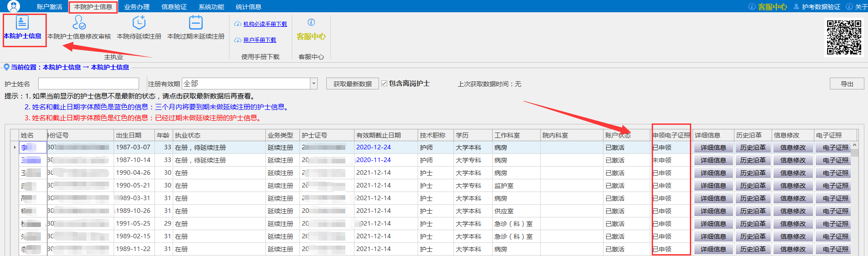Expand the 注册有效期 dropdown
868x256 pixels.
click(x=314, y=84)
